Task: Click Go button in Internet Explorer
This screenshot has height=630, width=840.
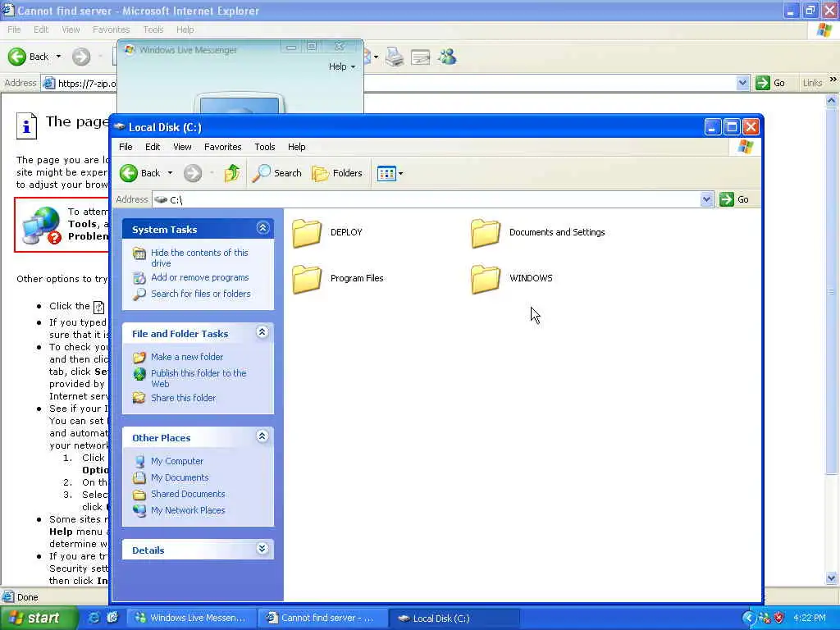Action: (x=770, y=83)
